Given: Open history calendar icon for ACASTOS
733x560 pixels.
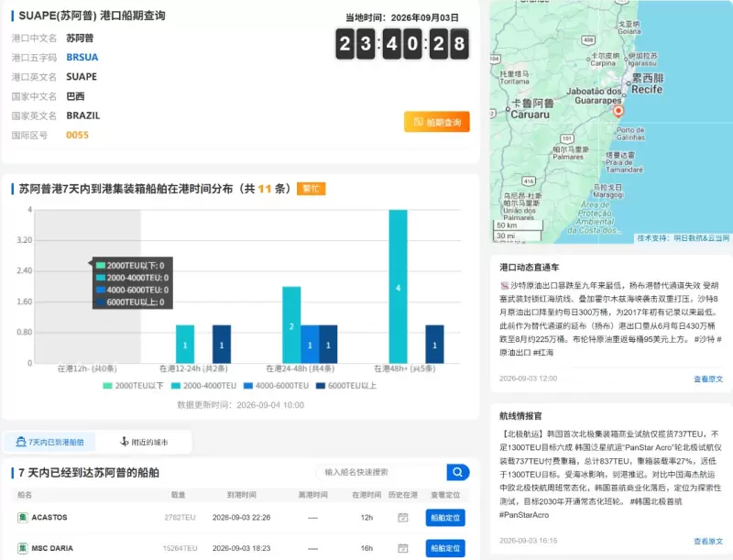Looking at the screenshot, I should point(403,518).
